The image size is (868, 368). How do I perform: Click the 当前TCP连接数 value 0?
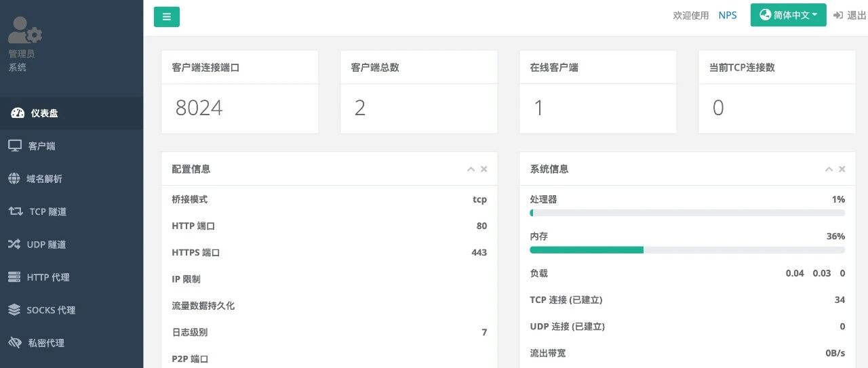(718, 108)
